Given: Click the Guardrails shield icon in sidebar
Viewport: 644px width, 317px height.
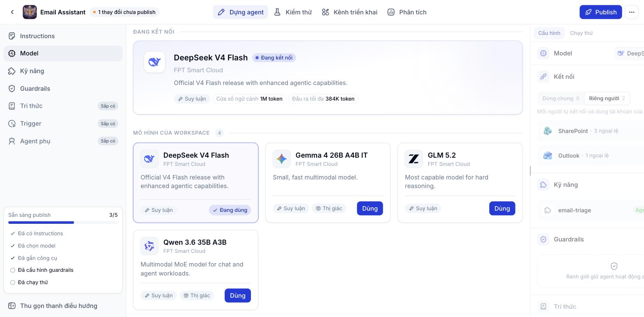Looking at the screenshot, I should click(x=12, y=89).
